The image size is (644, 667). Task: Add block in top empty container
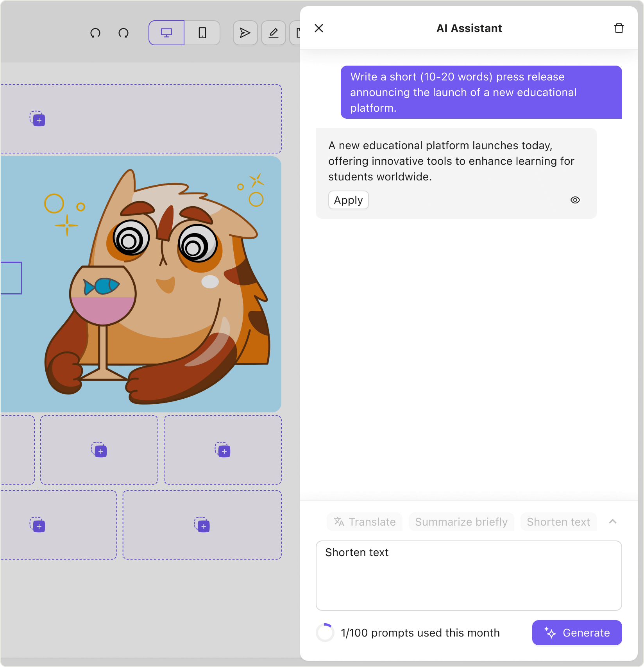coord(38,119)
